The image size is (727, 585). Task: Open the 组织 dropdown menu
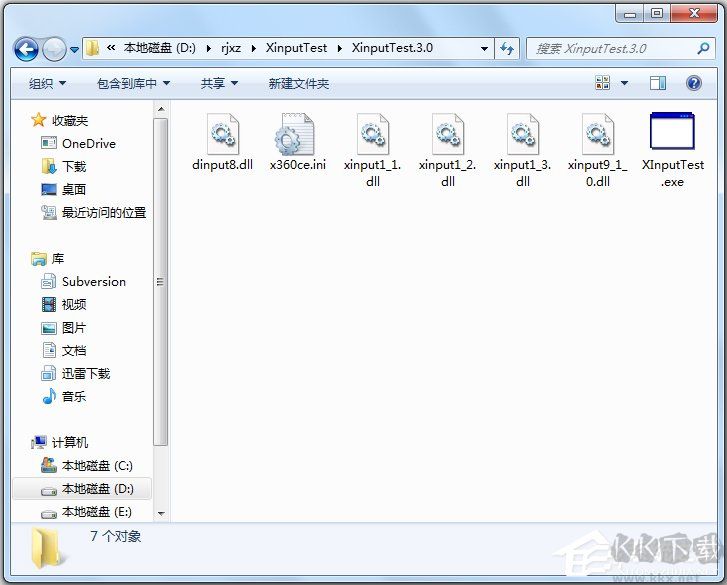(47, 84)
